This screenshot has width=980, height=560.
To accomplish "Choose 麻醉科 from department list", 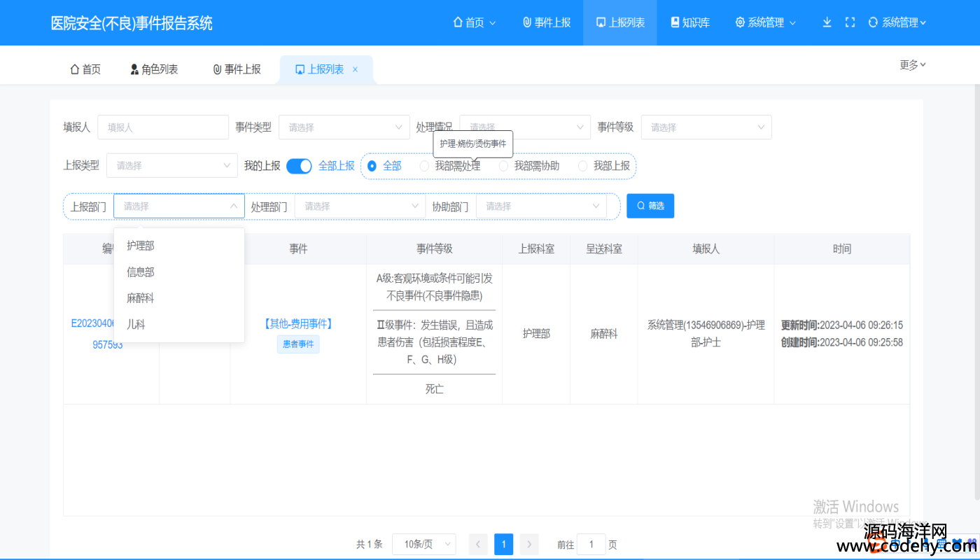I will coord(140,298).
